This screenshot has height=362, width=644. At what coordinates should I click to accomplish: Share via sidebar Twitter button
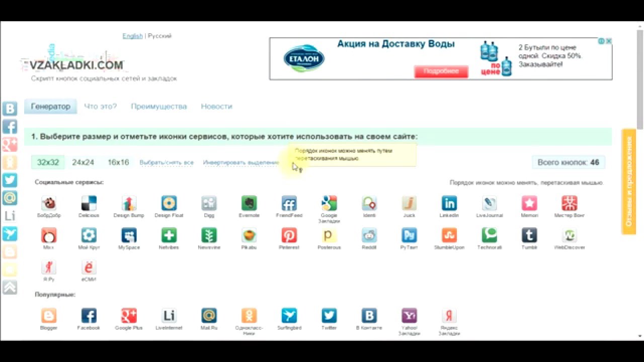tap(10, 180)
